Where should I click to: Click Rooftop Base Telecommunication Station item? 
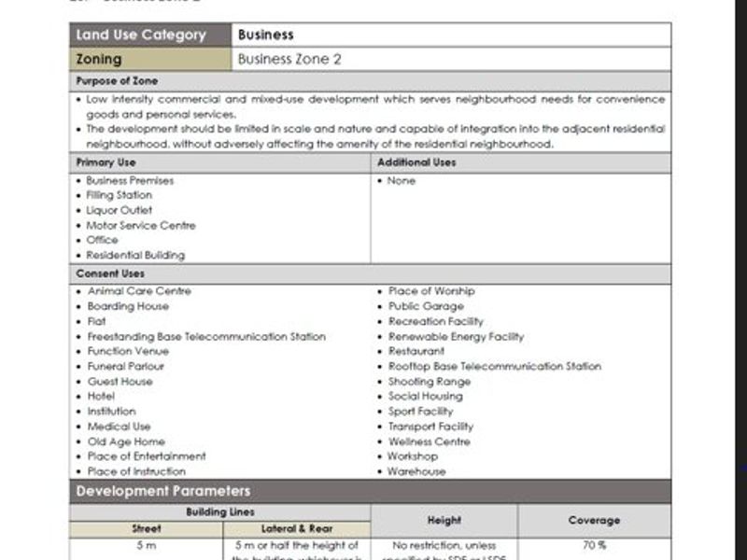click(x=495, y=367)
